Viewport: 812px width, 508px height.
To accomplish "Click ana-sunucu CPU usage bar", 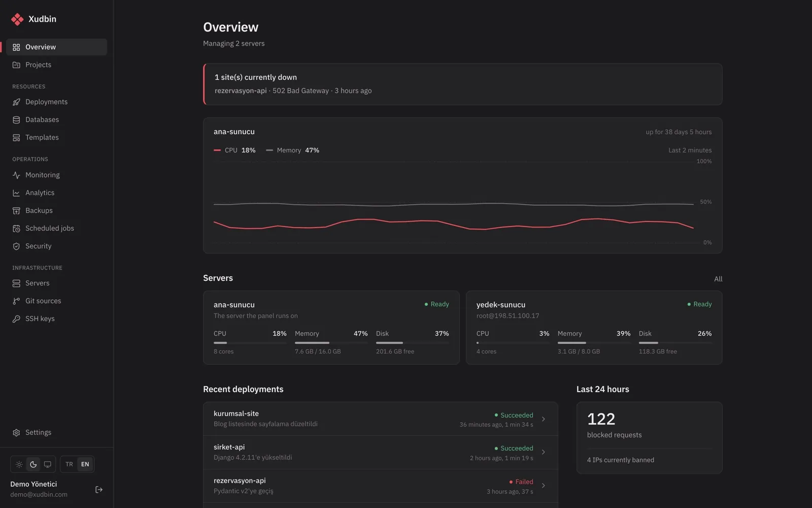I will (x=250, y=343).
